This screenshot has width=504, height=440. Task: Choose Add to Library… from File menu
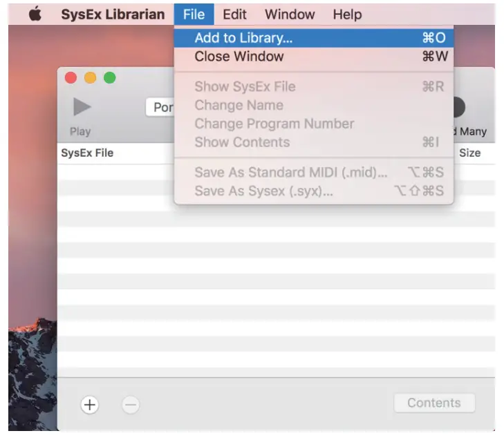(x=314, y=38)
